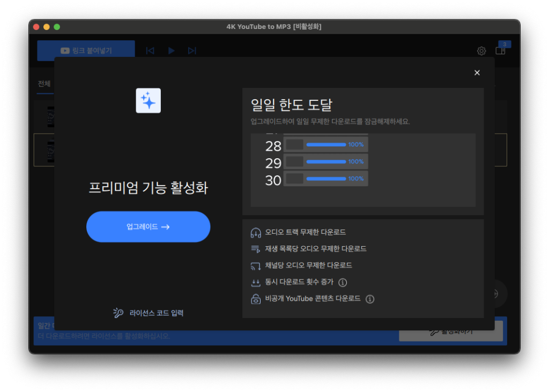Click the premium sparkle icon
Viewport: 549px width, 392px height.
tap(148, 100)
